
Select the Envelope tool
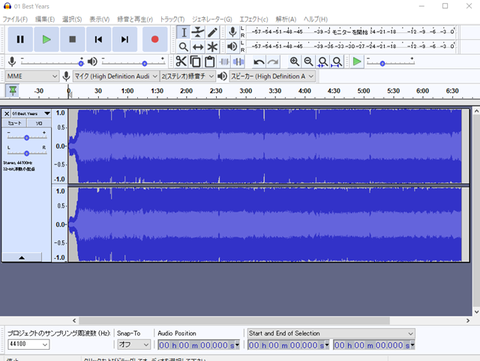[x=198, y=32]
